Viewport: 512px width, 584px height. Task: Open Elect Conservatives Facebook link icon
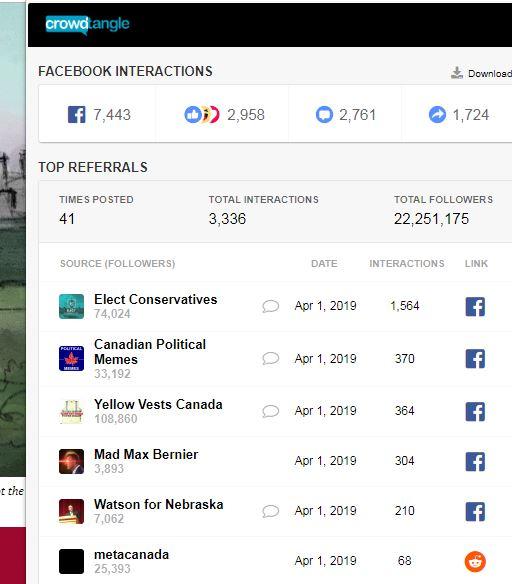tap(475, 307)
